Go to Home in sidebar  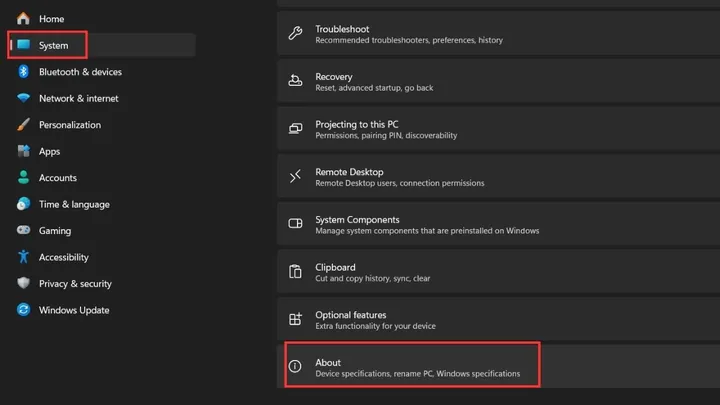coord(51,19)
